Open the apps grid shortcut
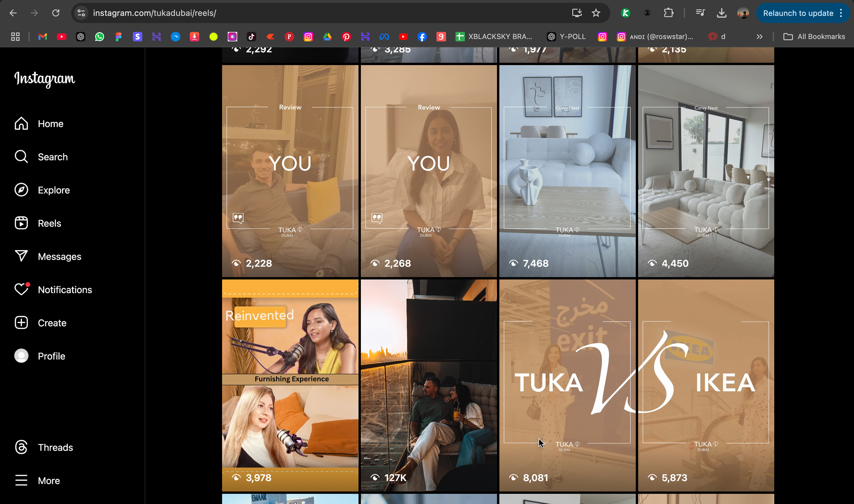This screenshot has width=854, height=504. [x=15, y=37]
